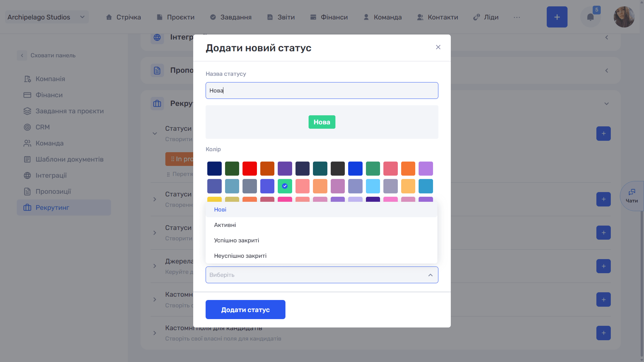Click the Сховати панель back arrow icon
The height and width of the screenshot is (362, 644).
point(22,55)
